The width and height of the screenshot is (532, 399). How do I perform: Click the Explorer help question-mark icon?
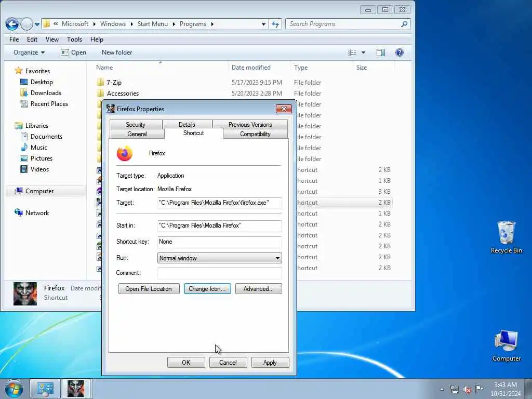400,52
